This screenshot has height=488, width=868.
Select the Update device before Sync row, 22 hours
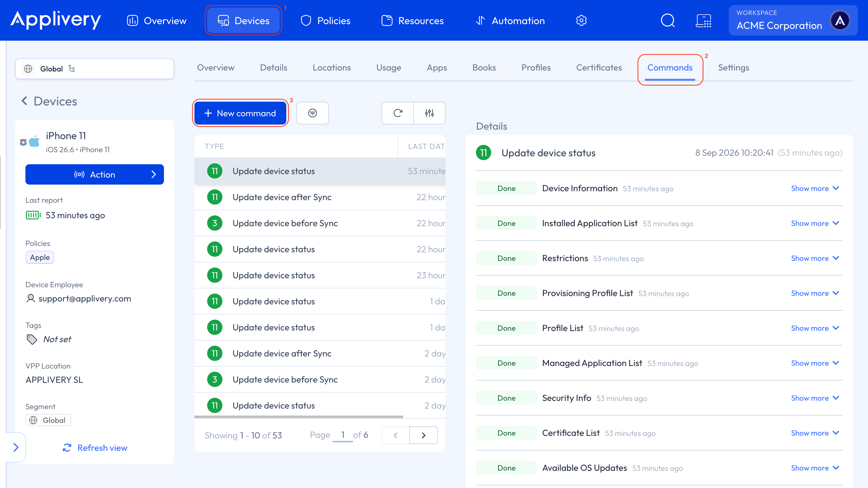click(320, 223)
